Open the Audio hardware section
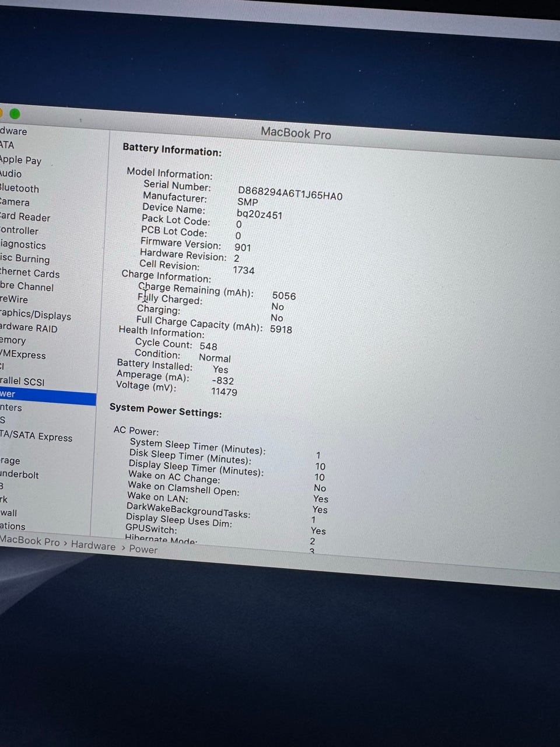Viewport: 560px width, 747px height. click(11, 174)
